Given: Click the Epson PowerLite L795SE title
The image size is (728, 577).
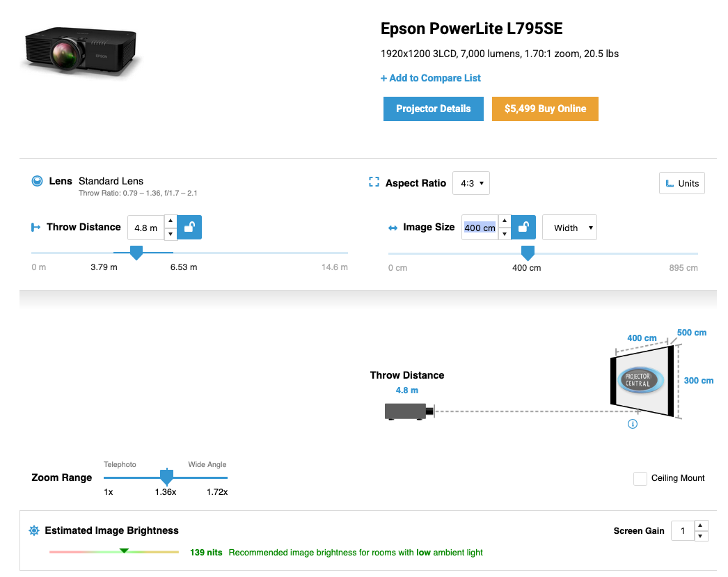Looking at the screenshot, I should pyautogui.click(x=471, y=29).
